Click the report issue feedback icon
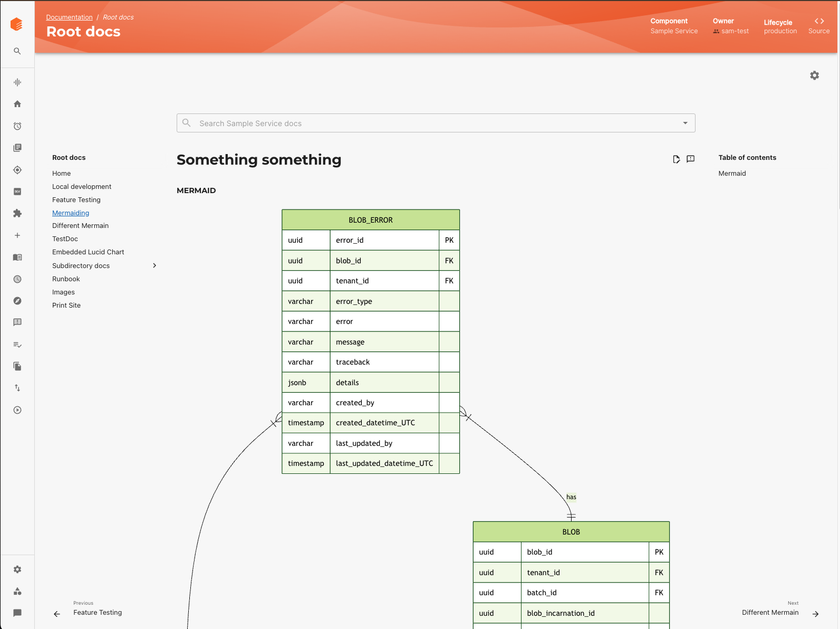This screenshot has width=840, height=629. [x=691, y=159]
